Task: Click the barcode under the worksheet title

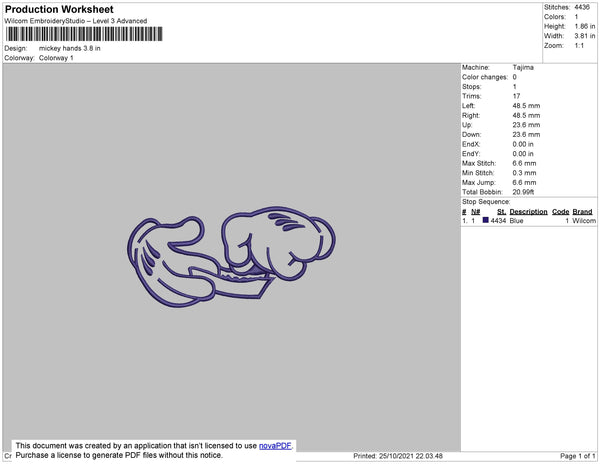Action: [x=84, y=34]
